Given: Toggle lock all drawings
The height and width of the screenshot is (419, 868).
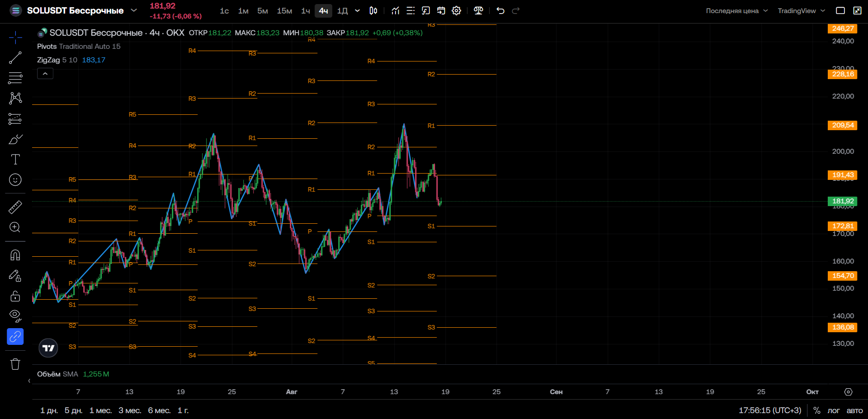Looking at the screenshot, I should point(15,296).
